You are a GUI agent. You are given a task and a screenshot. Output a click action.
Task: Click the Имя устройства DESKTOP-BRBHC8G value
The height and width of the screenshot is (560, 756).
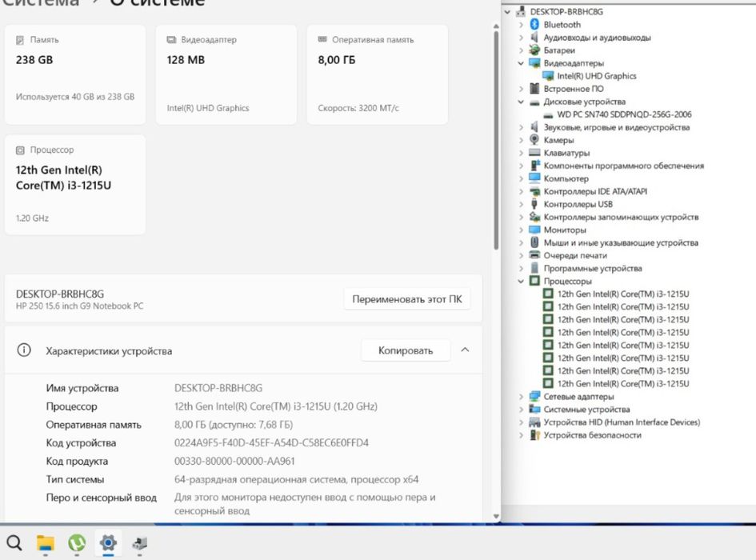(218, 388)
